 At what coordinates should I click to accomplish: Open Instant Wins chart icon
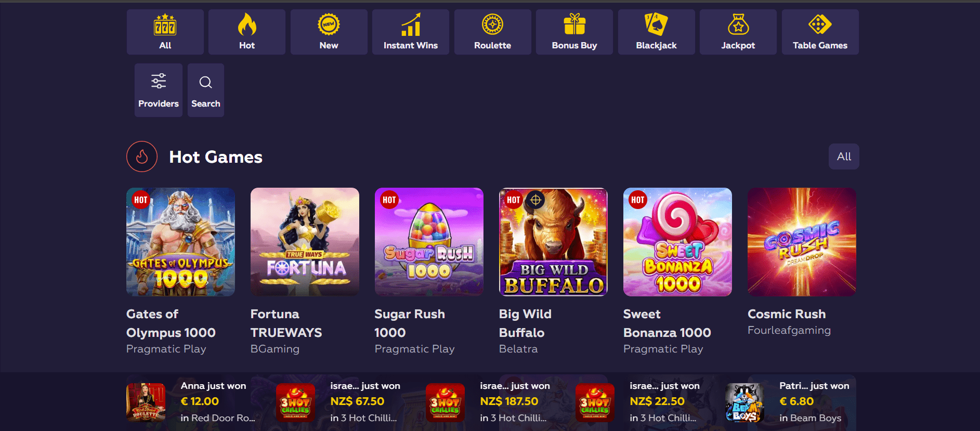[411, 24]
